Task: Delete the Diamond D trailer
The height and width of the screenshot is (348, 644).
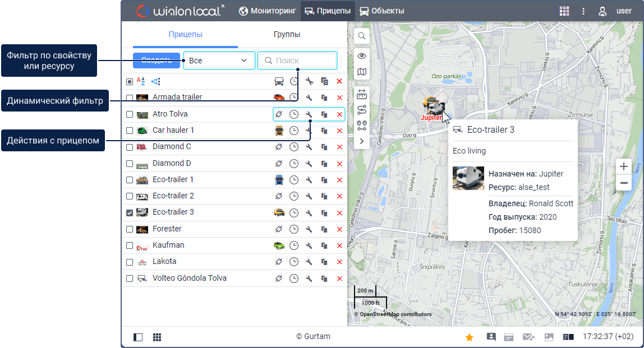Action: [x=339, y=164]
